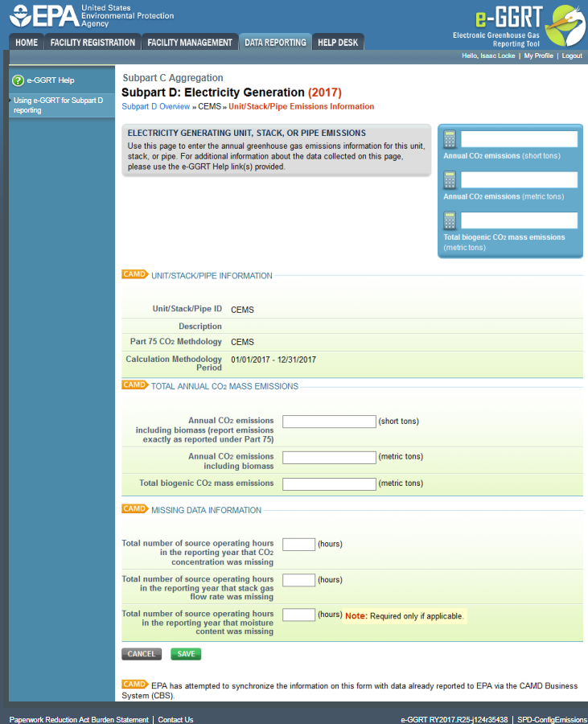Click the e-GGRT heron logo
Viewport: 588px width, 724px height.
click(x=565, y=26)
